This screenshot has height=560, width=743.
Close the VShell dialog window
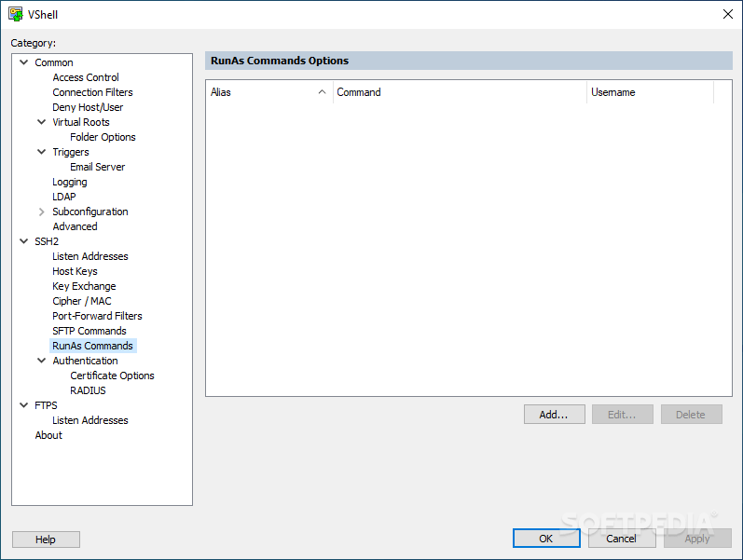(x=728, y=14)
